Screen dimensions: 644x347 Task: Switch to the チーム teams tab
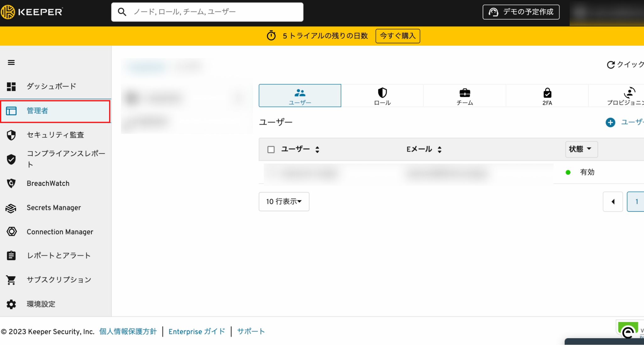[465, 95]
